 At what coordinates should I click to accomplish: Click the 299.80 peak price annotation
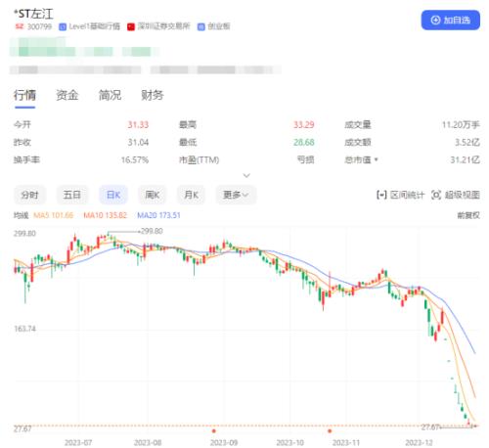pyautogui.click(x=152, y=231)
